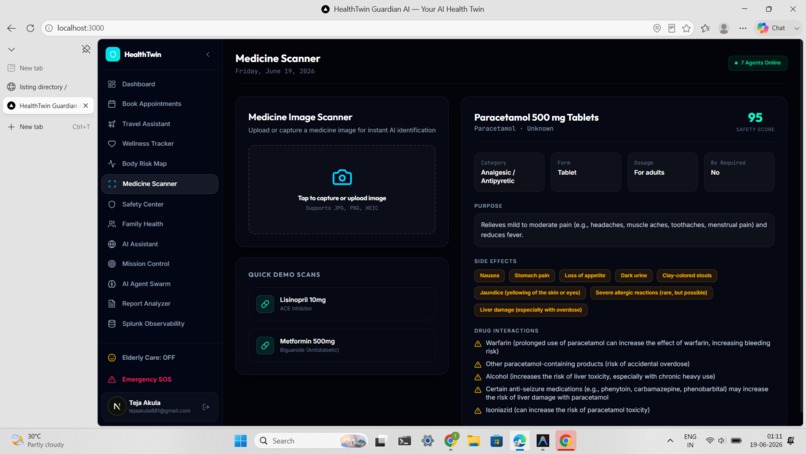Click the Clay-colored stools tag
This screenshot has width=806, height=454.
click(x=687, y=276)
